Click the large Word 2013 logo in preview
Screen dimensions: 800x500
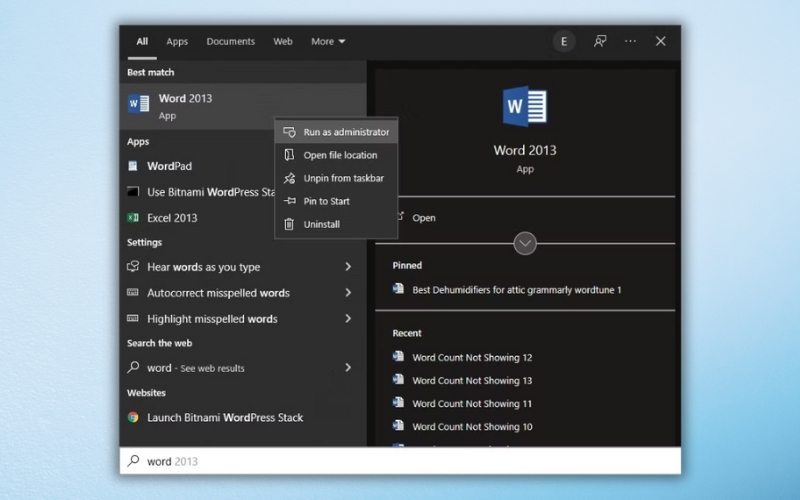tap(525, 107)
